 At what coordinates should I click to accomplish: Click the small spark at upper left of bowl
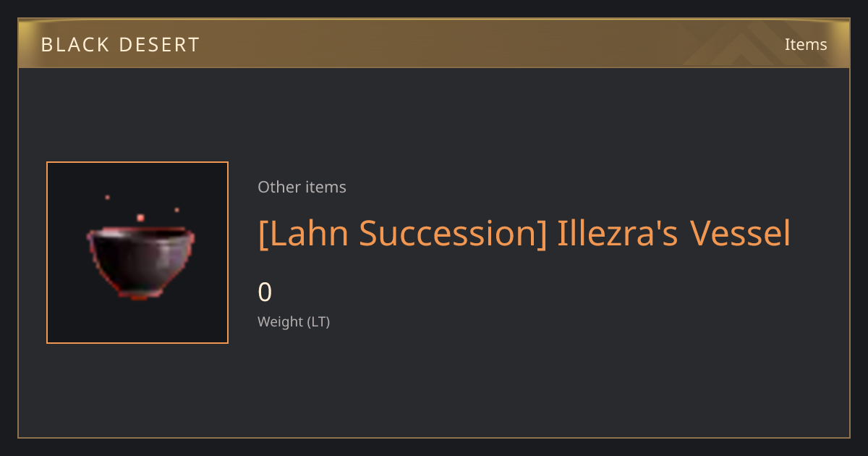pyautogui.click(x=107, y=197)
